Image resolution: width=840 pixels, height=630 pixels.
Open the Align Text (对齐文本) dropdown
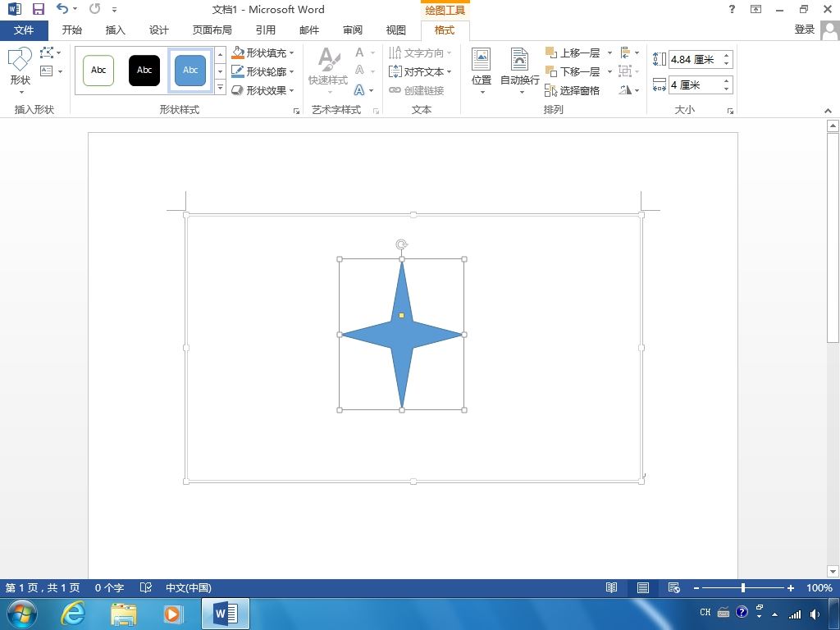[x=421, y=71]
